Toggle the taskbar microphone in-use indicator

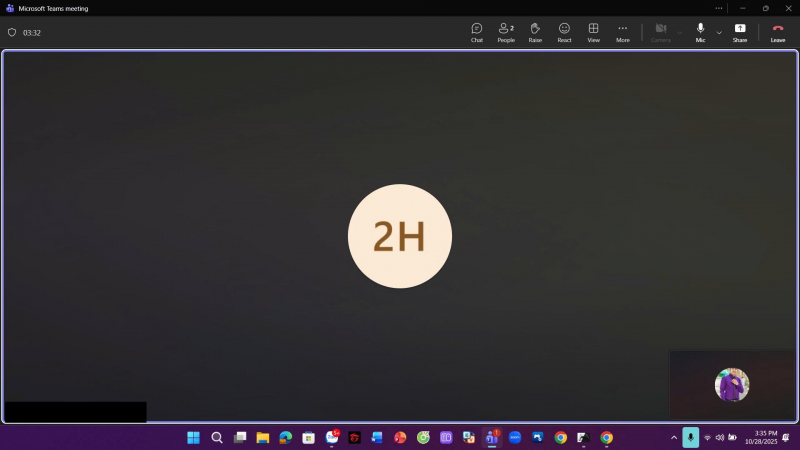pyautogui.click(x=691, y=437)
